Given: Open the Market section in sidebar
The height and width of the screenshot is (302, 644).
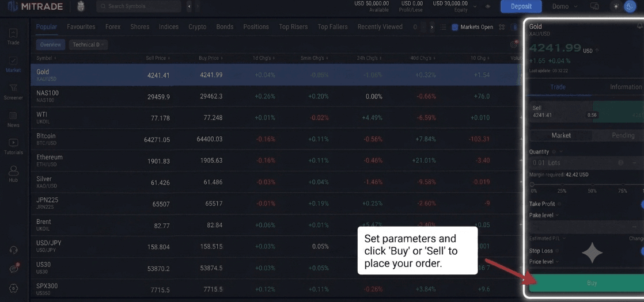Looking at the screenshot, I should tap(13, 64).
